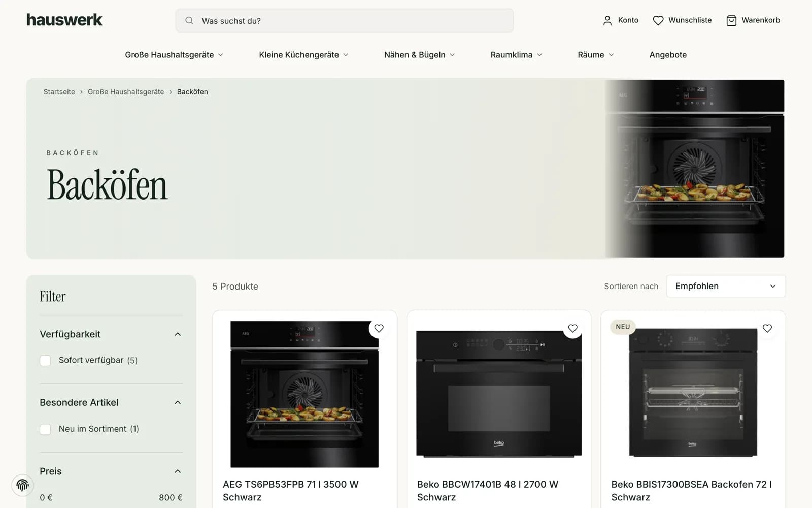The width and height of the screenshot is (812, 508).
Task: Click the hauswerk logo
Action: 64,20
